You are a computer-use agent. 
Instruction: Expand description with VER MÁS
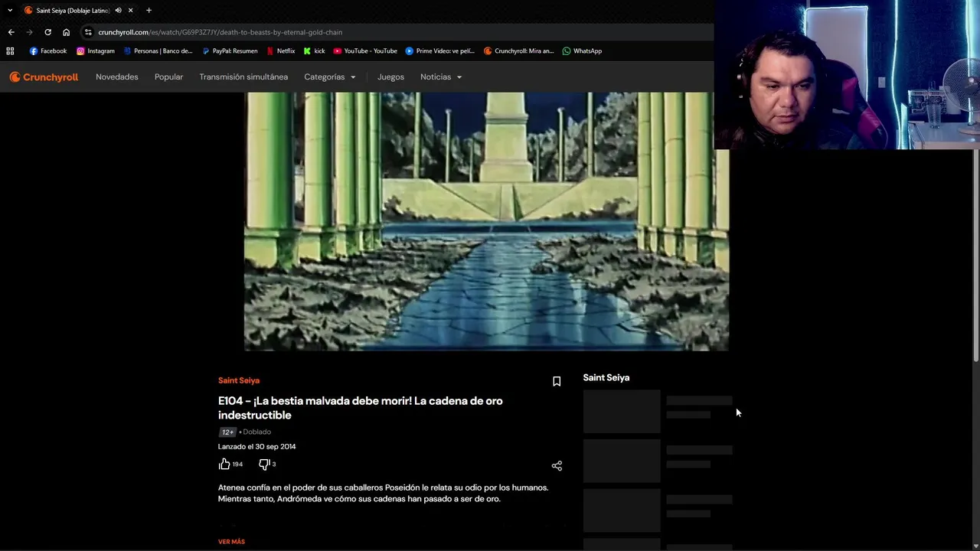click(231, 542)
